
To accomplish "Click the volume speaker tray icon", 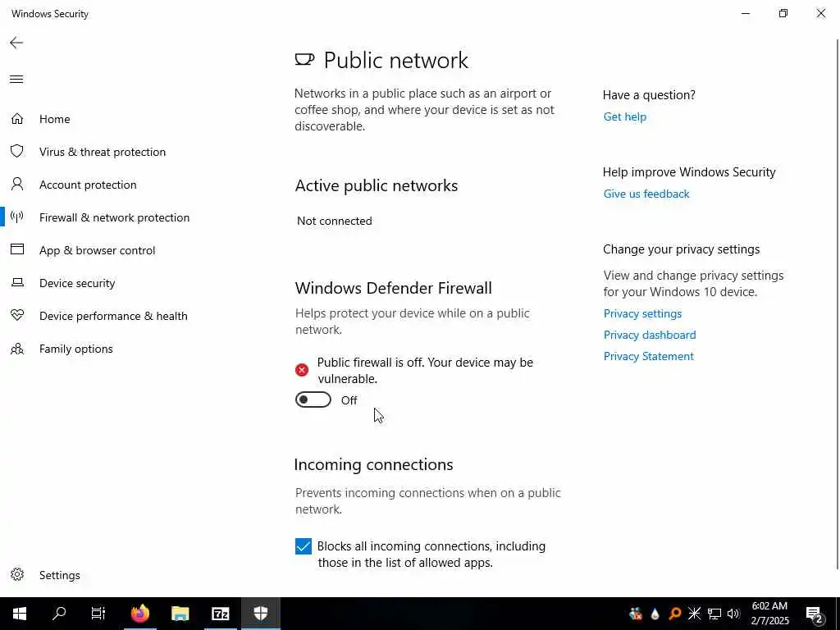I will coord(733,614).
